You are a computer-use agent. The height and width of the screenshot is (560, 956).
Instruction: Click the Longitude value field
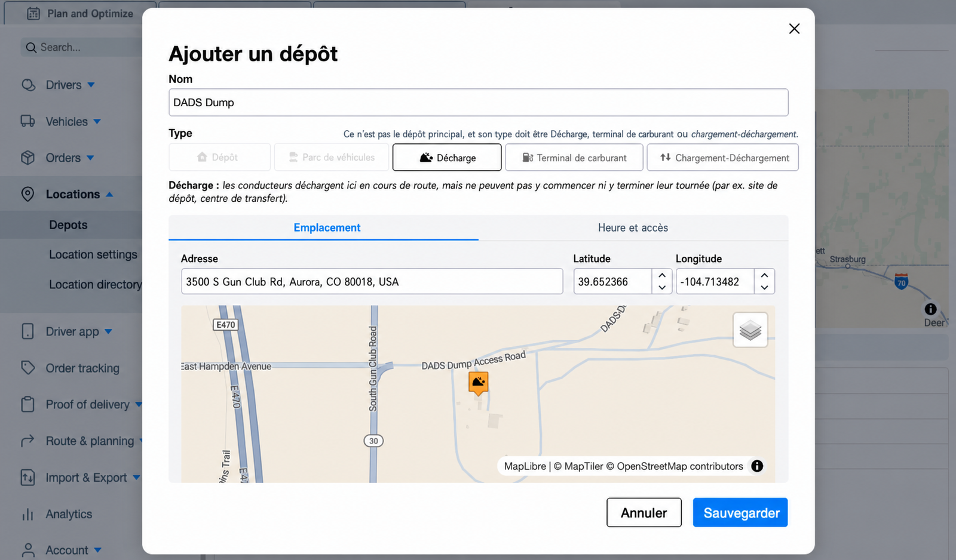(x=715, y=282)
